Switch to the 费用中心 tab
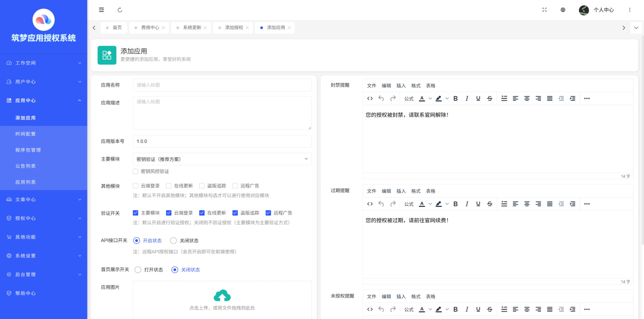 (x=150, y=28)
